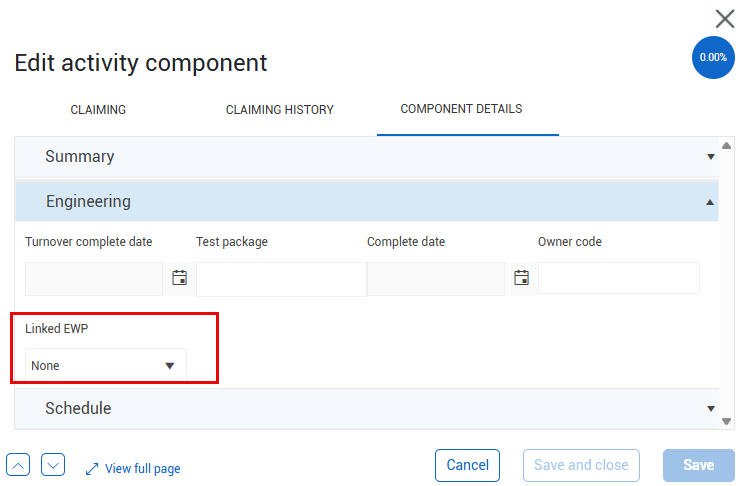Switch to the Claiming tab
Screen dimensions: 743x486
click(98, 110)
